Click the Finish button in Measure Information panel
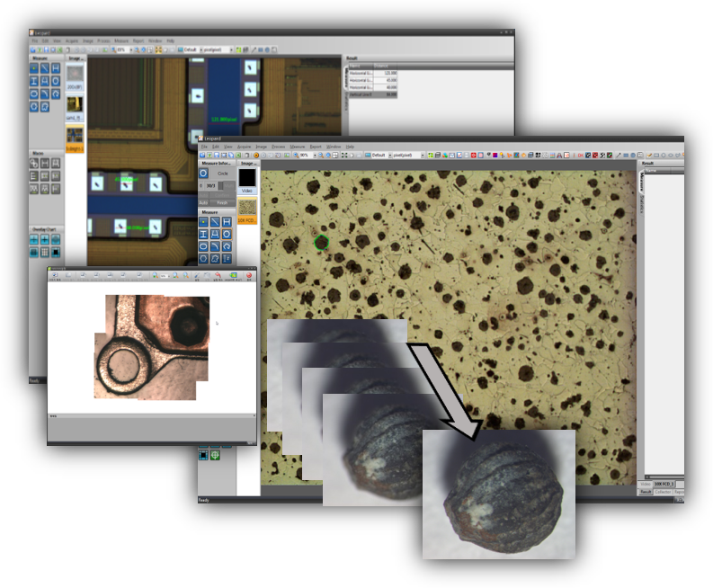This screenshot has width=713, height=588. (222, 203)
